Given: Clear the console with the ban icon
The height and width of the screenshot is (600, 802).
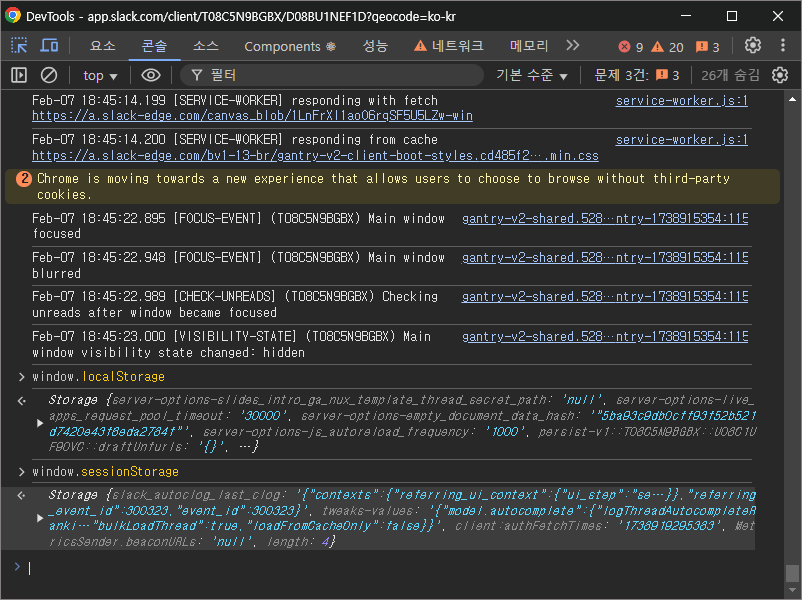Looking at the screenshot, I should point(49,75).
